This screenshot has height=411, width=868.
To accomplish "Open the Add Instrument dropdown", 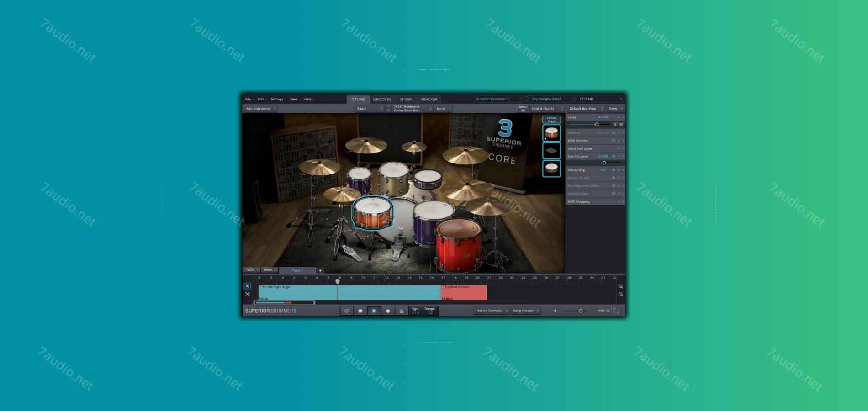I will tap(260, 109).
